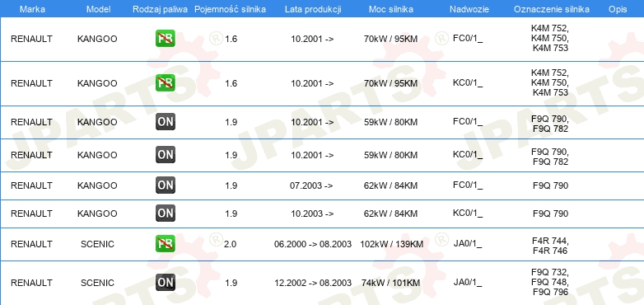Click ON diesel icon for Kangoo 07.2003 row
This screenshot has width=644, height=305.
coord(166,185)
